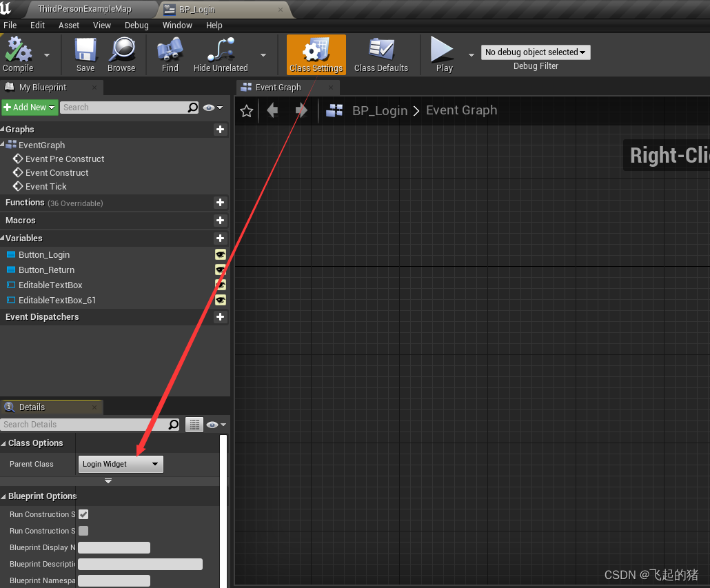The width and height of the screenshot is (710, 588).
Task: Open the No debug object selected dropdown
Action: pos(536,52)
